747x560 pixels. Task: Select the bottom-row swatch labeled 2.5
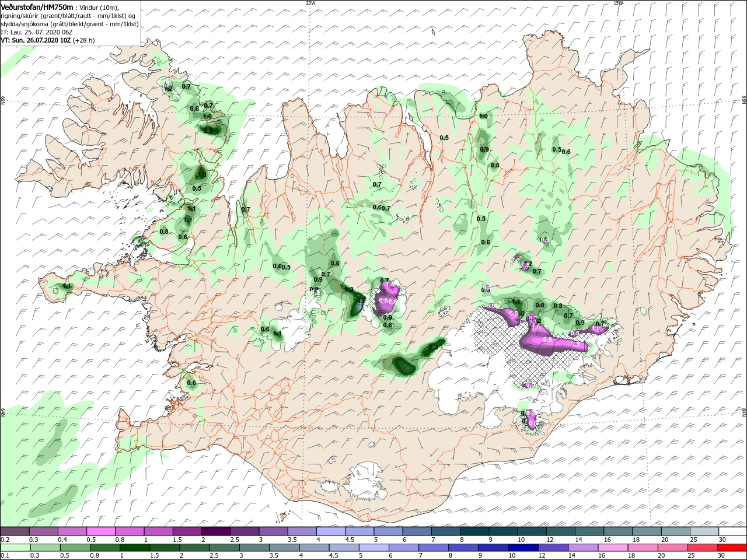point(224,548)
